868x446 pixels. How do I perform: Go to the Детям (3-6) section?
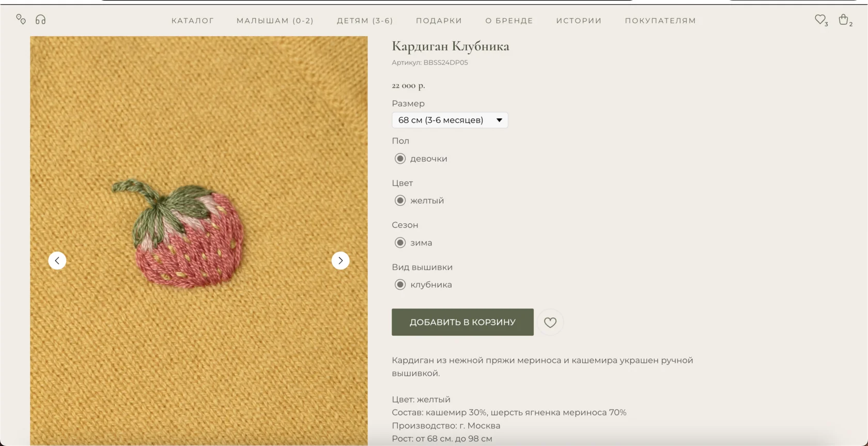(x=365, y=21)
